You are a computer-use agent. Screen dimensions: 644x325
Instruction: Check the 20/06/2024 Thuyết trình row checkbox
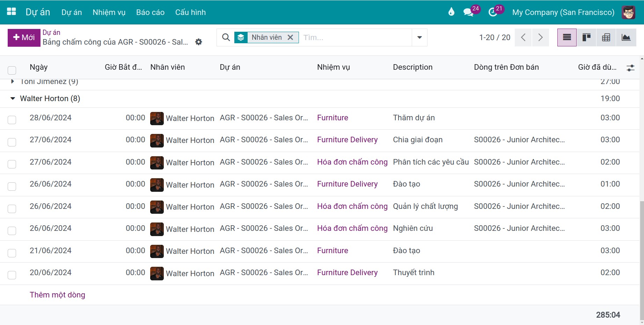(12, 275)
